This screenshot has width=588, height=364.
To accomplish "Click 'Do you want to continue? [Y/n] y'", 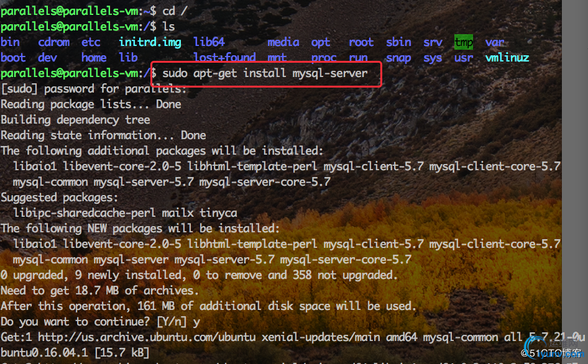I will click(x=100, y=322).
